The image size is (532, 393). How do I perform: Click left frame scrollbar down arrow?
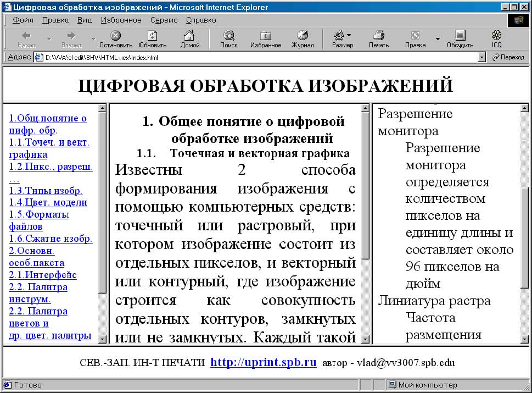tap(103, 339)
